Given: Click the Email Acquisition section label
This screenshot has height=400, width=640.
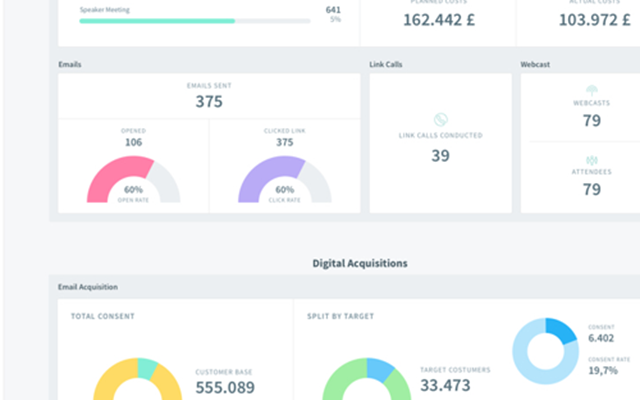Looking at the screenshot, I should [x=88, y=287].
